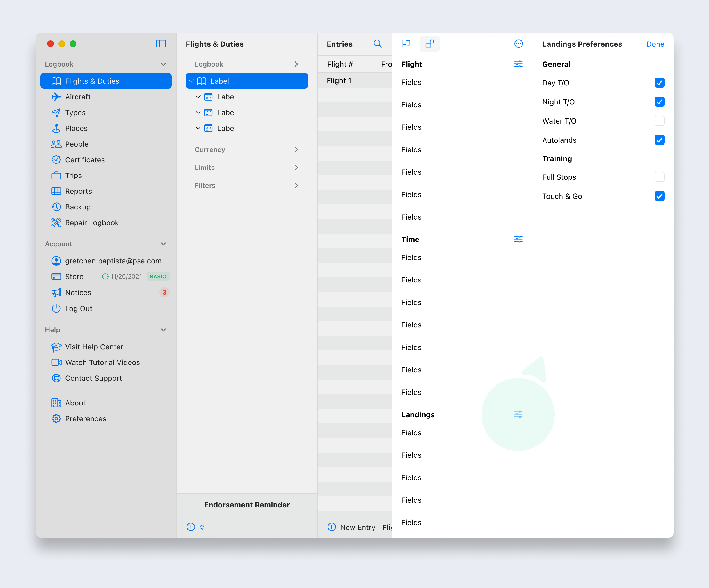Click the flag icon in entry toolbar
Viewport: 709px width, 588px height.
pos(406,44)
